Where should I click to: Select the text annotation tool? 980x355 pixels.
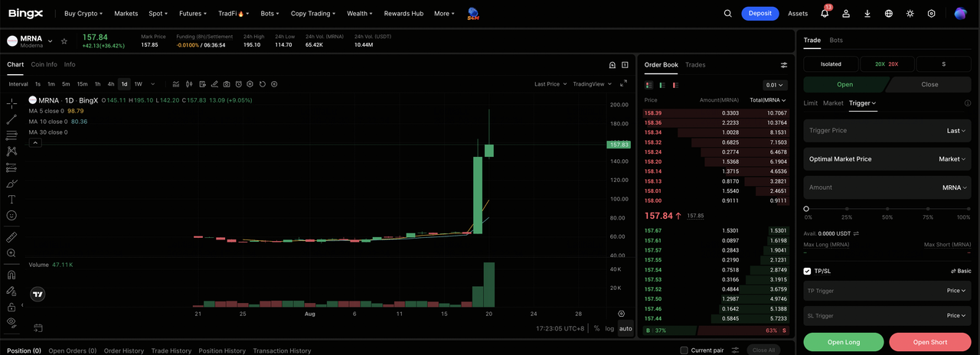click(x=11, y=200)
